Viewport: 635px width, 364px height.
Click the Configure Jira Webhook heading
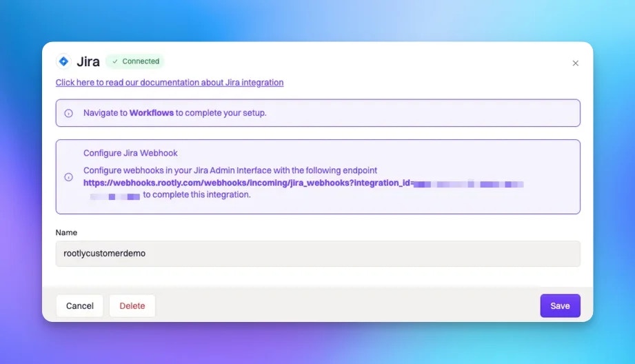(130, 153)
